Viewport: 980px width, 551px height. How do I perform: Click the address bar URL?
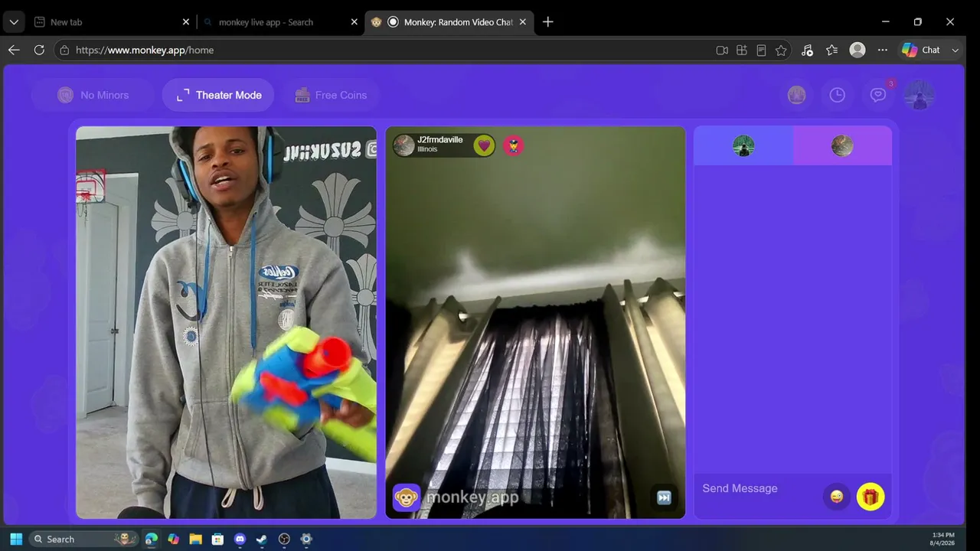[x=145, y=50]
